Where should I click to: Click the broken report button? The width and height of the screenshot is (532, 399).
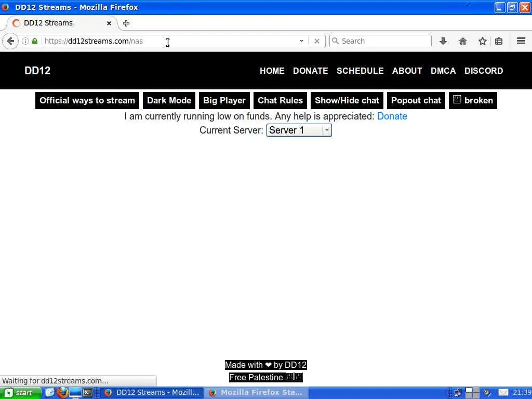[473, 100]
